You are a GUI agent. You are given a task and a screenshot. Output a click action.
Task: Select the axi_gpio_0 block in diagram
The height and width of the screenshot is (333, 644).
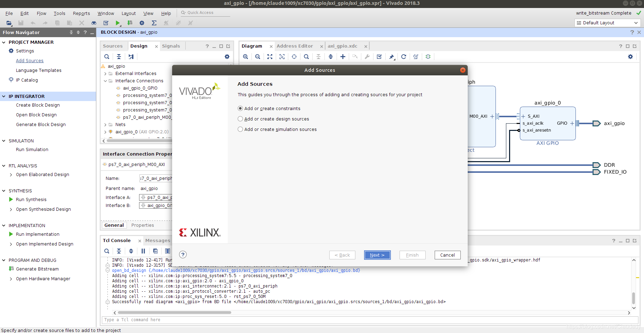click(x=548, y=123)
